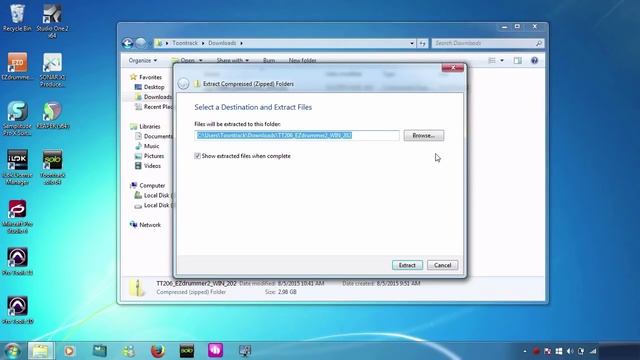Open Windows Media Player in taskbar

click(x=69, y=351)
